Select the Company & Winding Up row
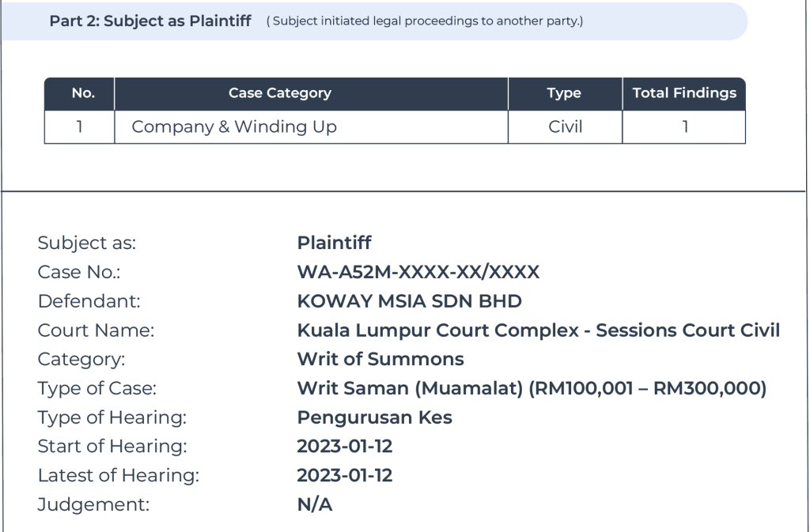This screenshot has width=810, height=532. [234, 126]
